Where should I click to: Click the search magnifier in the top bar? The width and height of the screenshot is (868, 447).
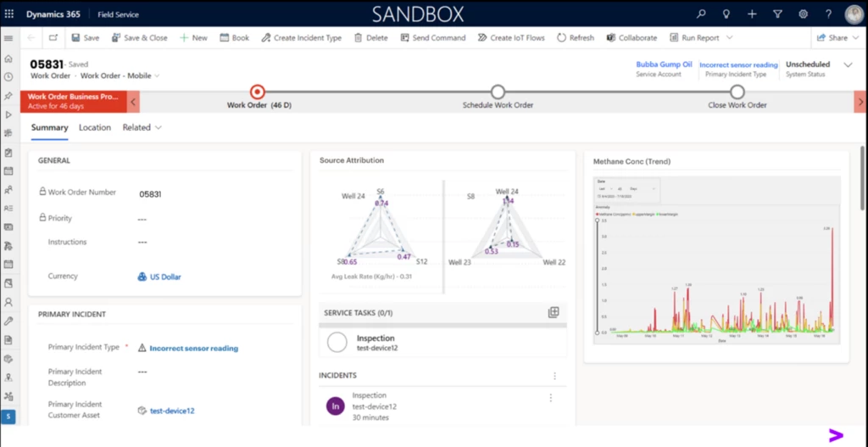coord(701,14)
